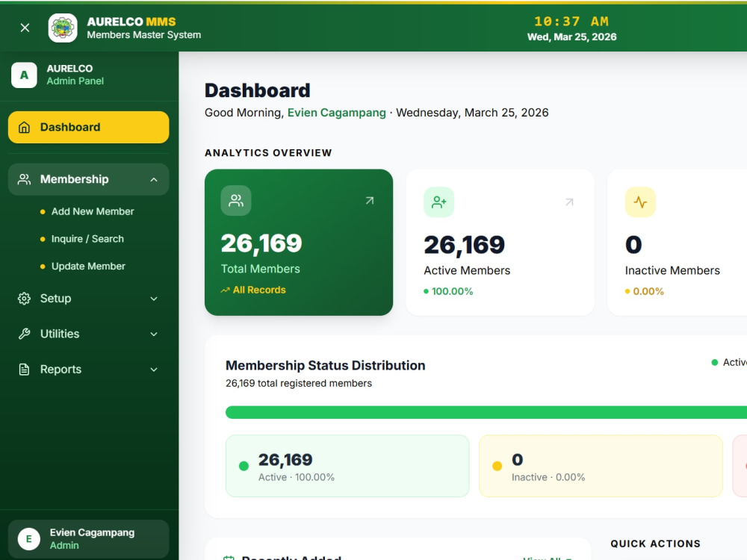Click the Inactive 0 distribution box
The image size is (747, 560).
[601, 466]
